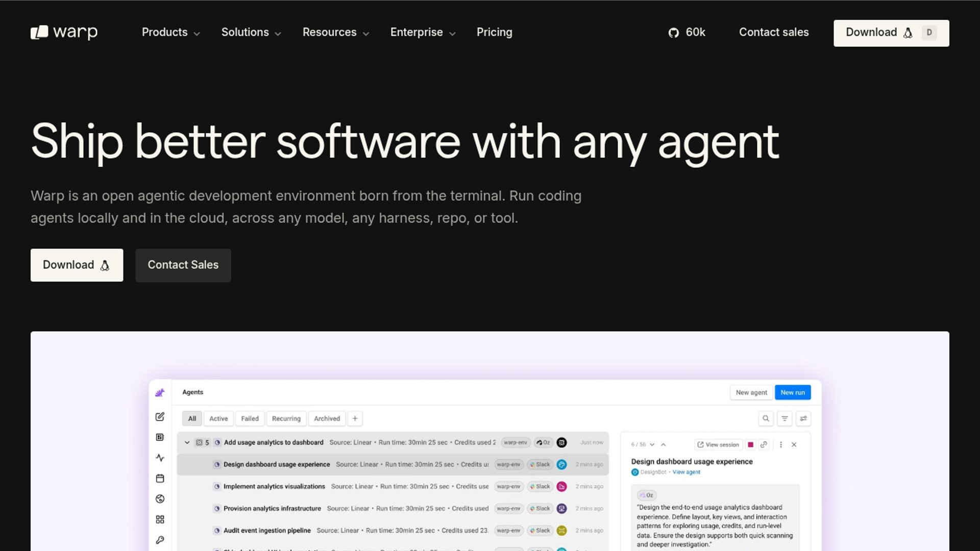
Task: Click the Warp bird icon in the Agents sidebar
Action: [x=160, y=392]
